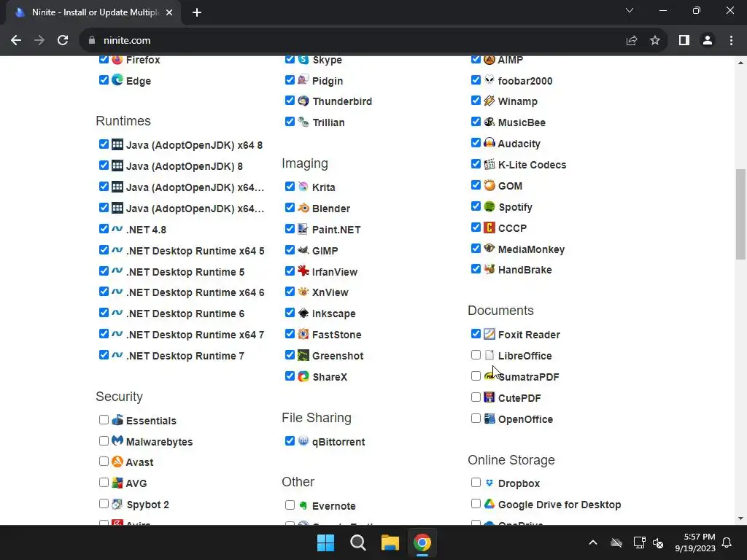
Task: Click the Malwarebytes app icon
Action: click(x=117, y=441)
